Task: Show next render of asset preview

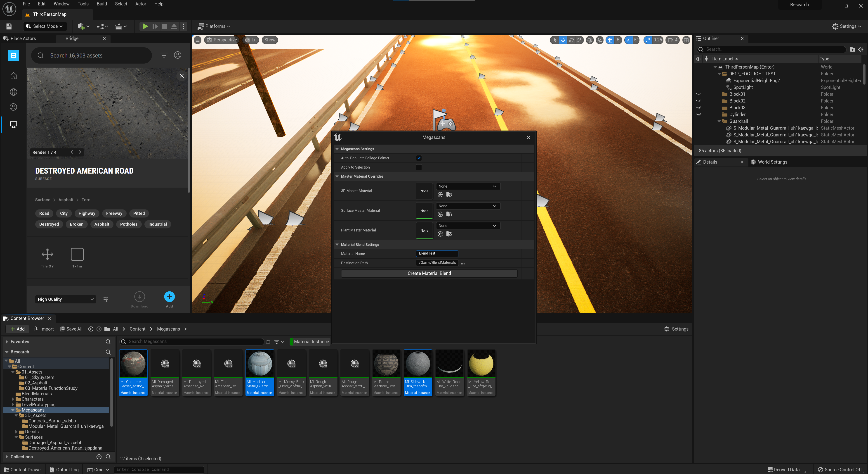Action: pyautogui.click(x=80, y=152)
